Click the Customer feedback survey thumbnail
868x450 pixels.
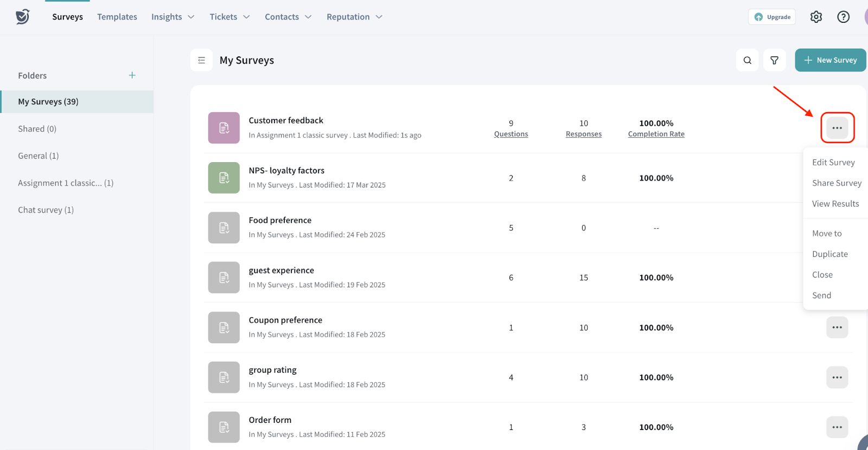pos(224,128)
